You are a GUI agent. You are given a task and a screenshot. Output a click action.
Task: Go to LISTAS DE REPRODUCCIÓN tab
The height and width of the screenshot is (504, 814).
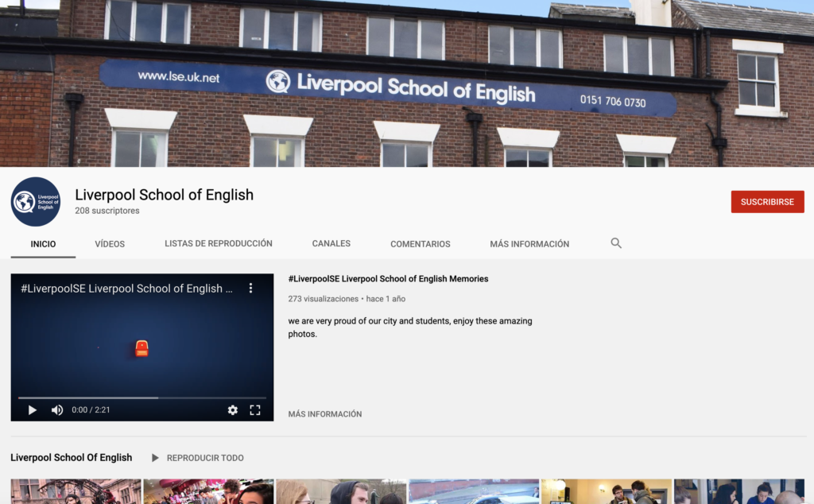coord(219,243)
